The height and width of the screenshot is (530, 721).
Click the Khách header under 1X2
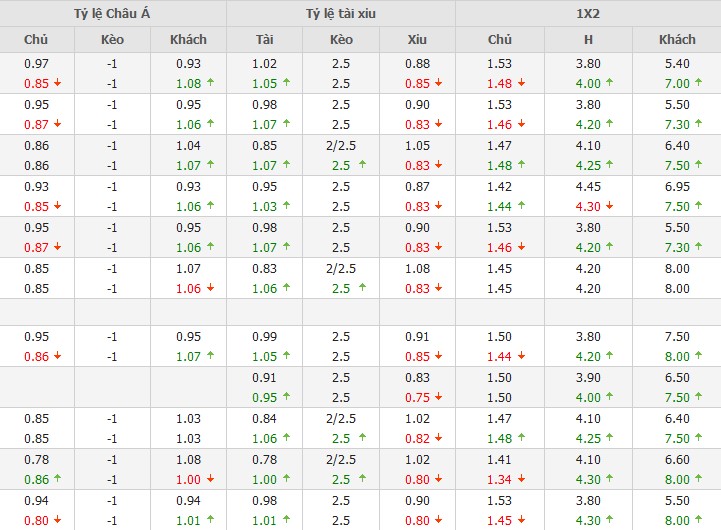coord(677,39)
